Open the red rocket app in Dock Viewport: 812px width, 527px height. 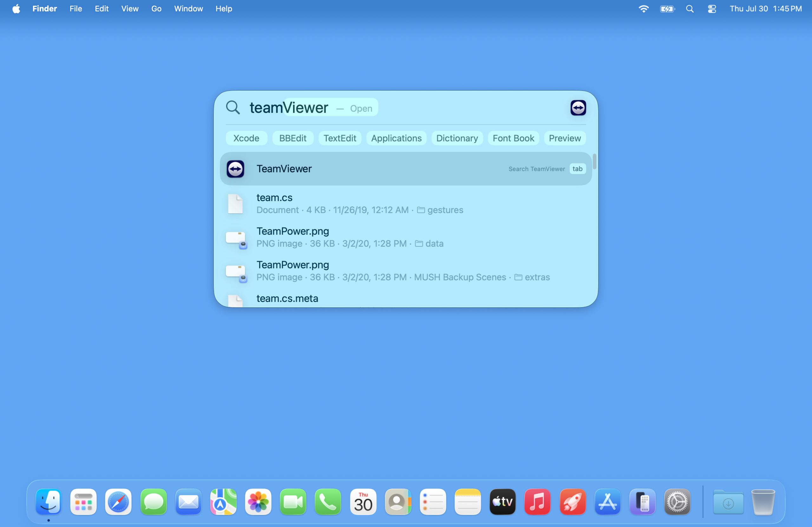coord(573,502)
